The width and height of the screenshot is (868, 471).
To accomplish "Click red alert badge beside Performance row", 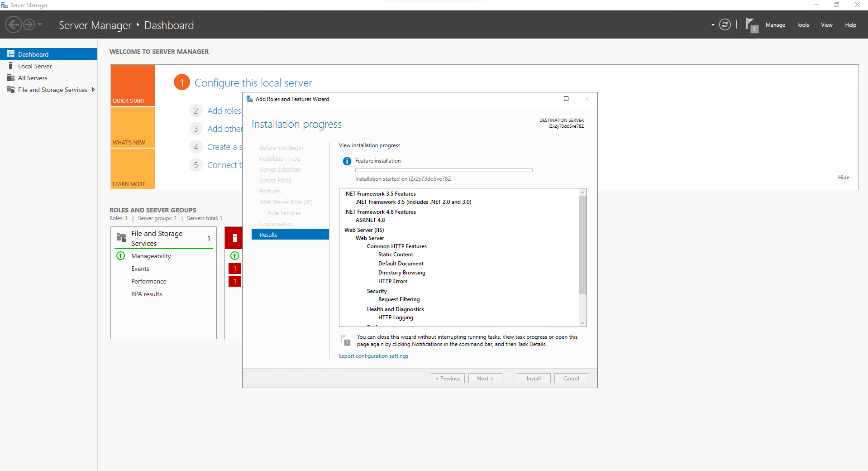I will click(x=235, y=281).
